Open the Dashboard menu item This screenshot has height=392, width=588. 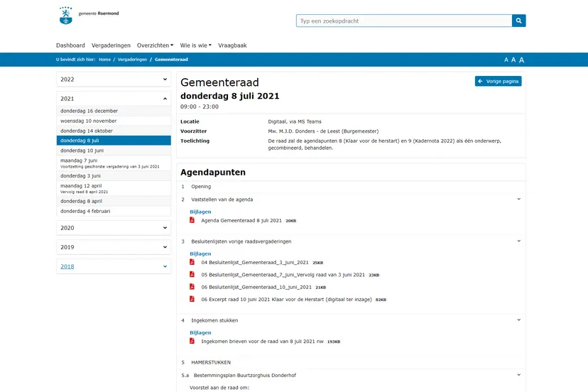70,45
